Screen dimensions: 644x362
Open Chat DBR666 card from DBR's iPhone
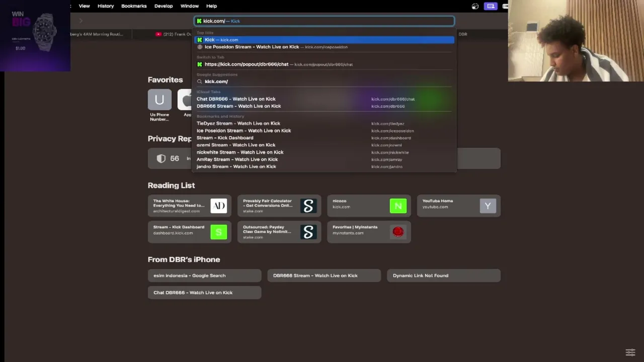204,293
